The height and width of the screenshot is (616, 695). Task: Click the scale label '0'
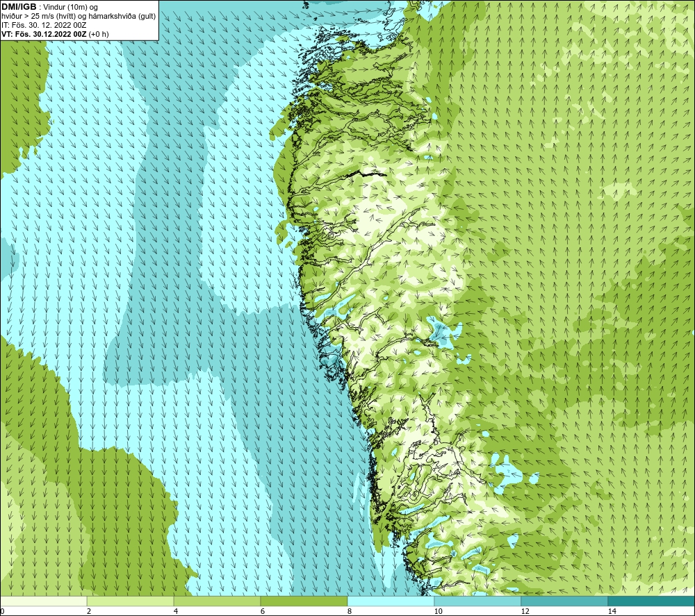point(2,611)
